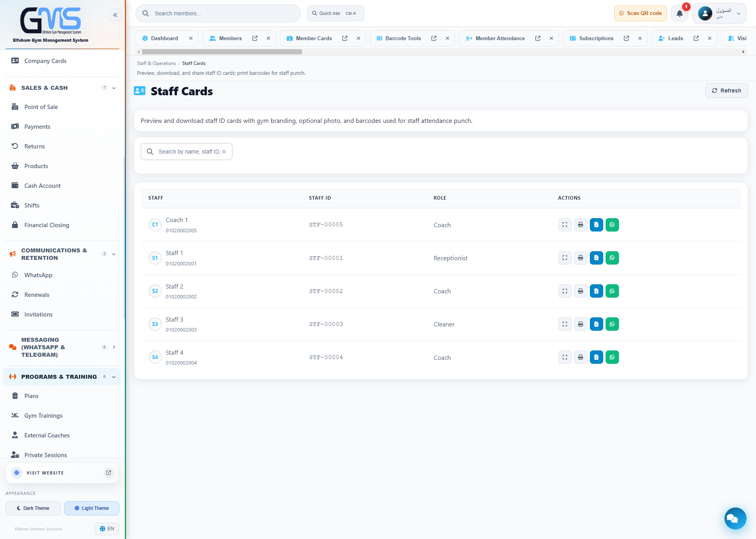
Task: Close the Subscriptions tab
Action: pyautogui.click(x=640, y=38)
